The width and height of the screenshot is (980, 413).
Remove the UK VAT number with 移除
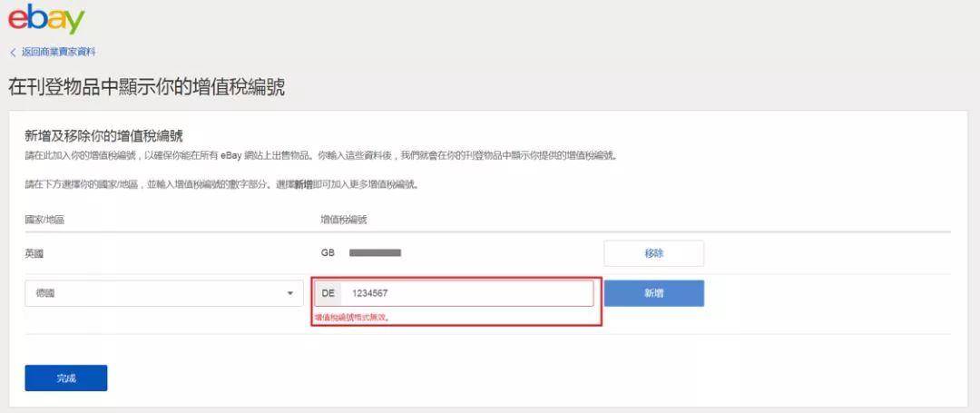pos(653,253)
